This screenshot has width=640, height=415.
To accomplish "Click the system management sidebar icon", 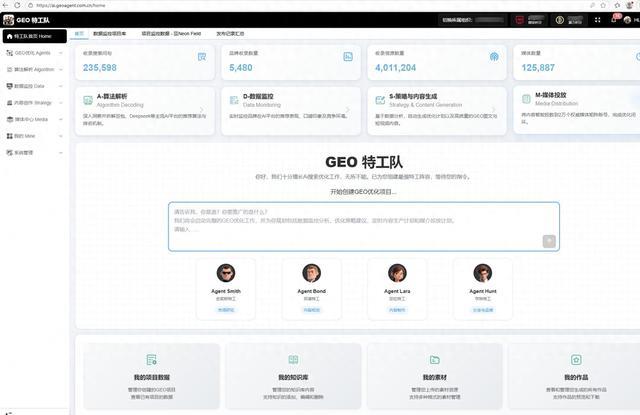I will [9, 153].
